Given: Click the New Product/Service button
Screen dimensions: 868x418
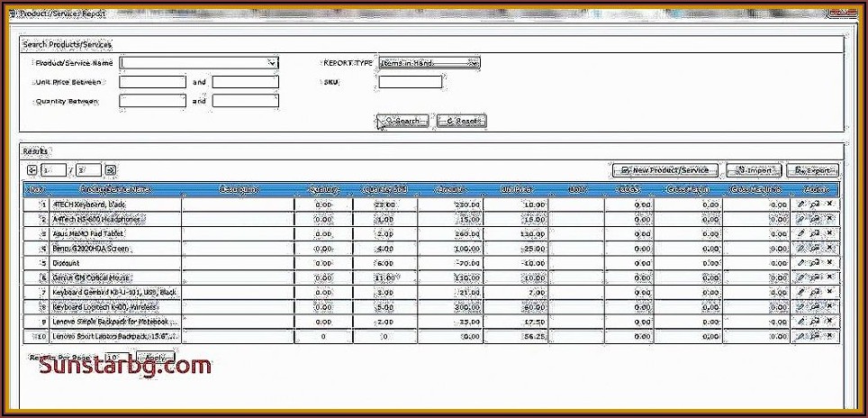Looking at the screenshot, I should point(665,170).
